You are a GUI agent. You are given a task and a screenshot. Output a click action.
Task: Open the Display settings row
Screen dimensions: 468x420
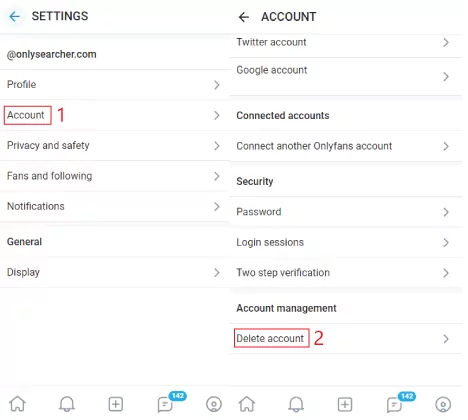tap(115, 272)
